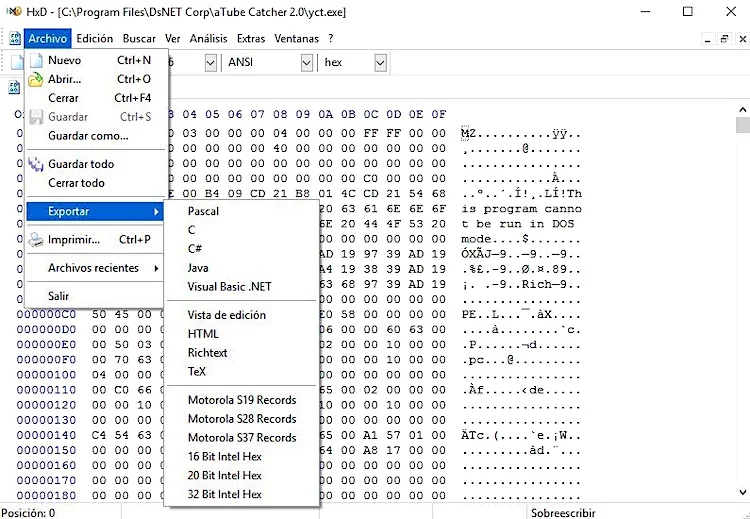Image resolution: width=750 pixels, height=519 pixels.
Task: Expand Archivos recientes submenu
Action: (x=95, y=268)
